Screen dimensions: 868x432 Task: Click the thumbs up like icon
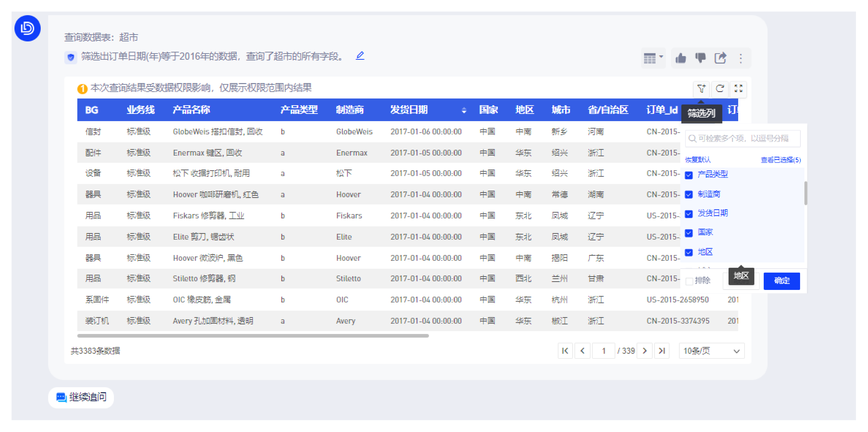click(681, 58)
